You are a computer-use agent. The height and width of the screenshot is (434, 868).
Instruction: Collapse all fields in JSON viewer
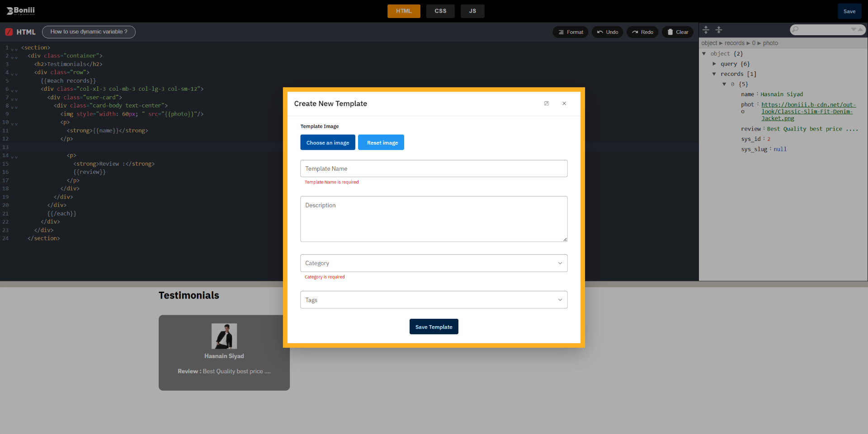click(x=719, y=30)
